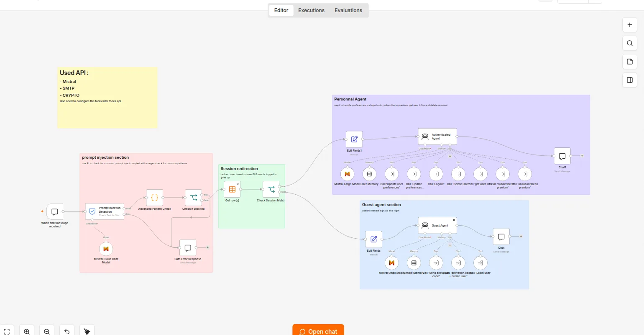Toggle the side panel button
The width and height of the screenshot is (644, 335).
630,80
